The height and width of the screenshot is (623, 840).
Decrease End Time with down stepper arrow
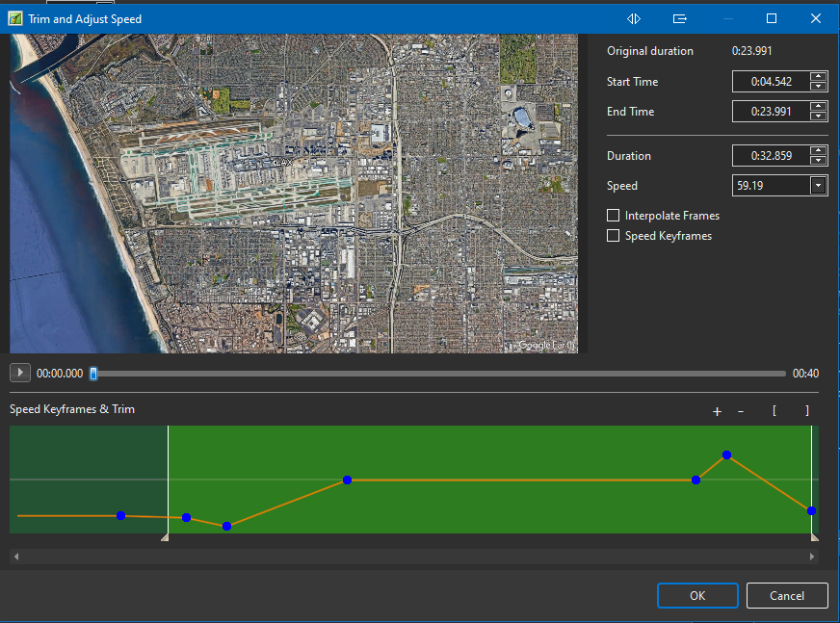click(x=818, y=117)
